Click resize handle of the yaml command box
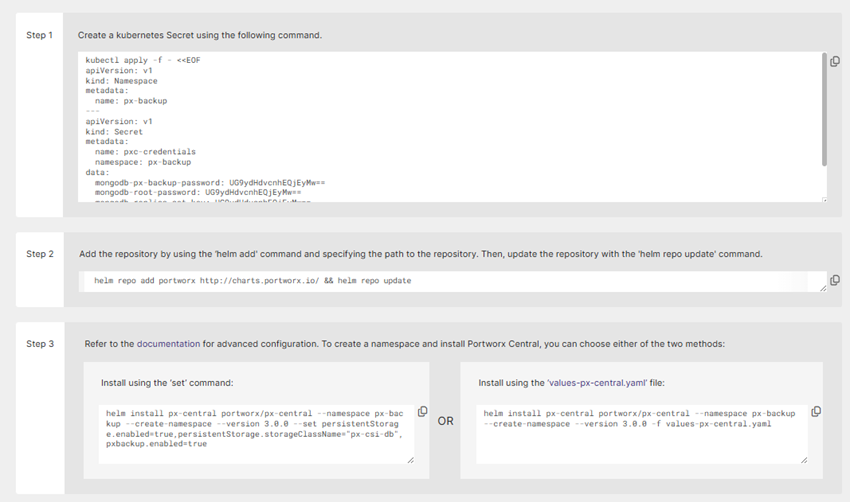This screenshot has width=850, height=502. click(x=803, y=460)
